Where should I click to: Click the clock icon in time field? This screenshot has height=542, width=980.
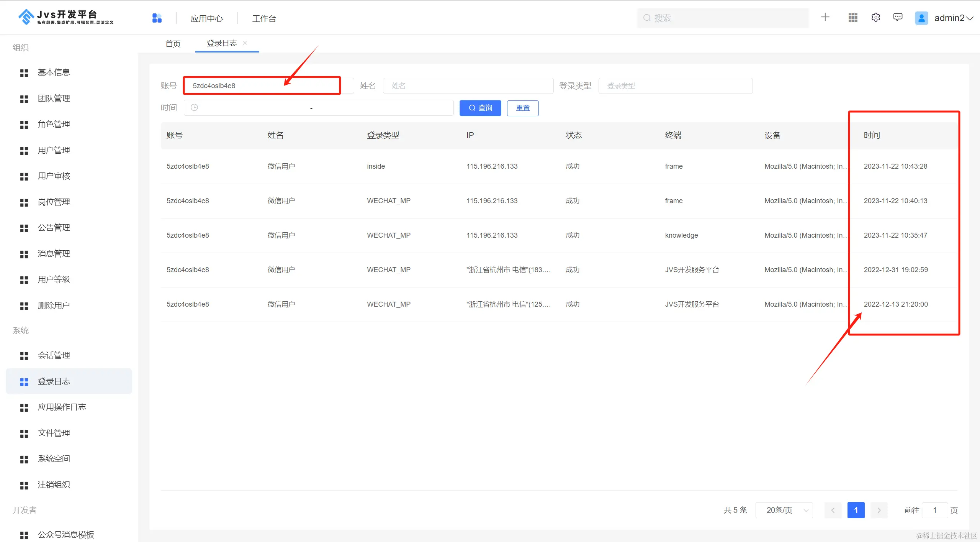pos(194,108)
